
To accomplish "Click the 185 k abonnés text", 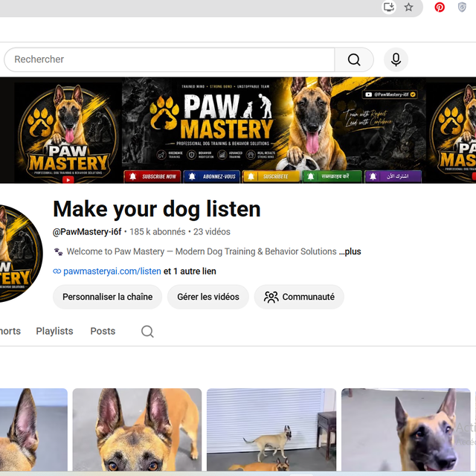I will (x=158, y=232).
